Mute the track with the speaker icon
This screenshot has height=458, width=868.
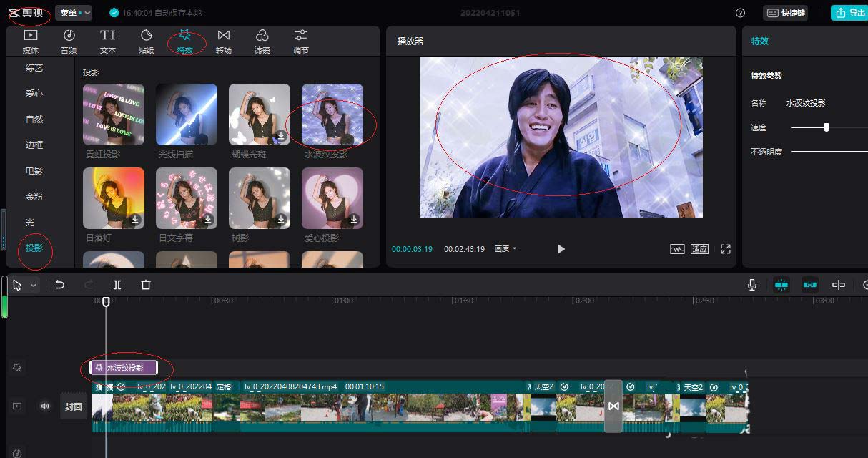coord(45,406)
